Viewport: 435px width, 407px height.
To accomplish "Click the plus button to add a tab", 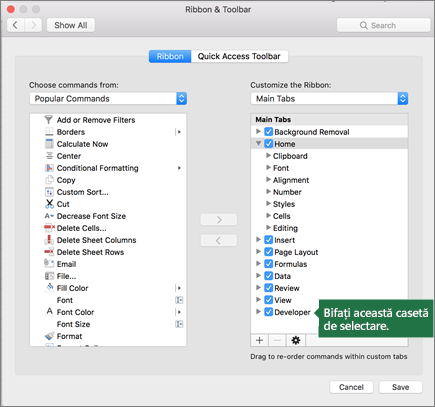I will pos(259,340).
